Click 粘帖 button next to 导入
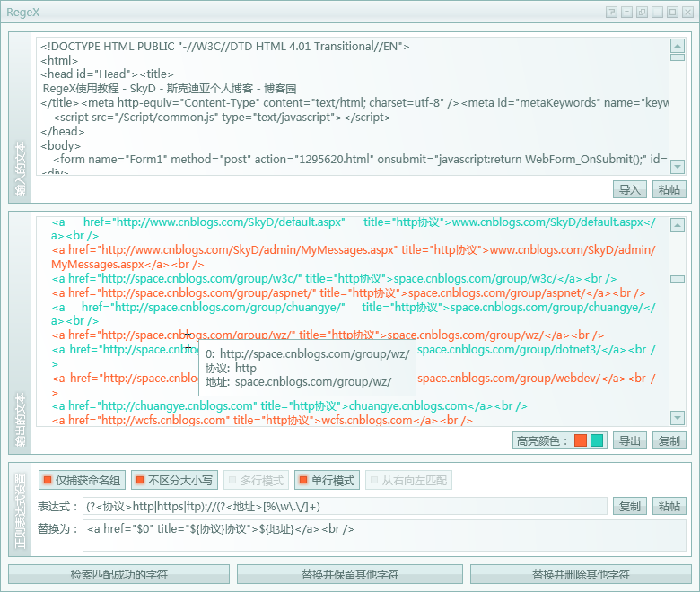The height and width of the screenshot is (592, 700). click(669, 189)
